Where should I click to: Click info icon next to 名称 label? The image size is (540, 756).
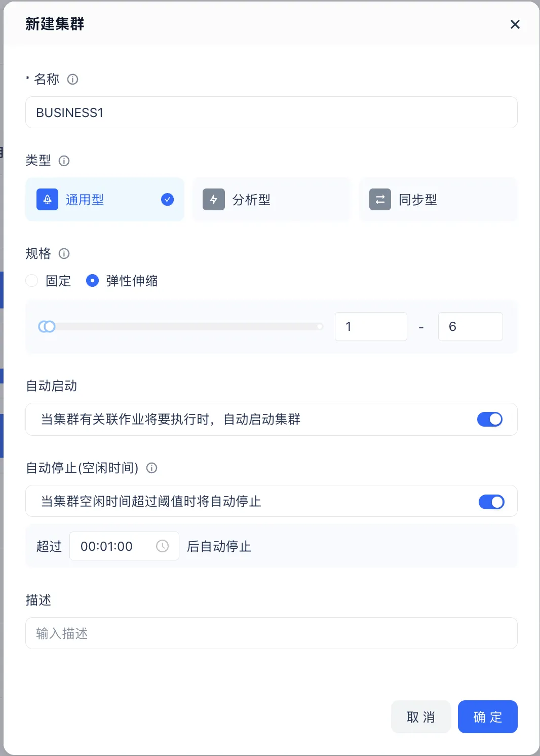click(x=72, y=80)
